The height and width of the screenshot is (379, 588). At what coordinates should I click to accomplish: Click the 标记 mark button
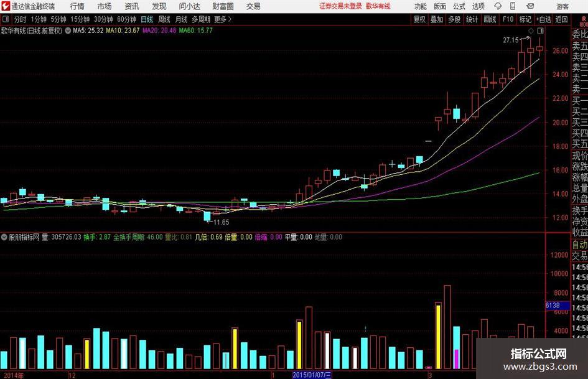point(525,19)
